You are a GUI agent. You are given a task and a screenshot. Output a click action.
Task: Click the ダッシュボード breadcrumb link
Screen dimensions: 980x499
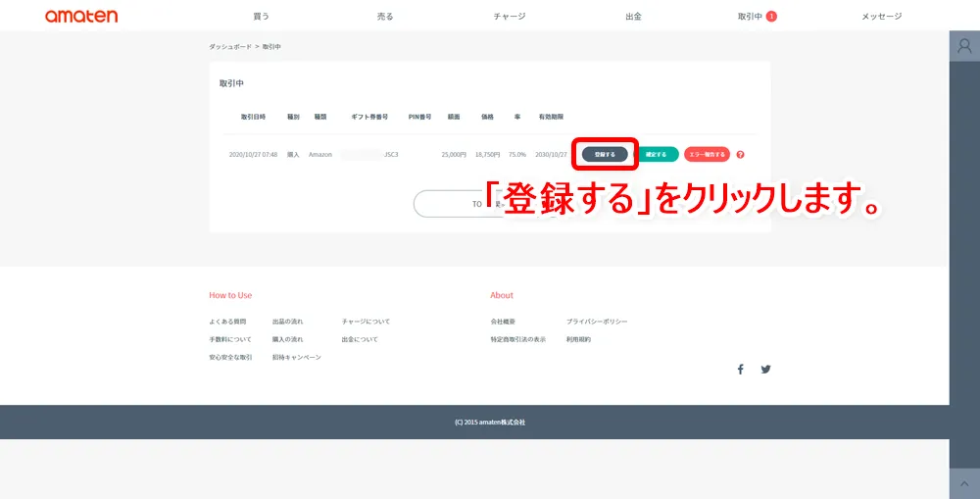click(230, 47)
